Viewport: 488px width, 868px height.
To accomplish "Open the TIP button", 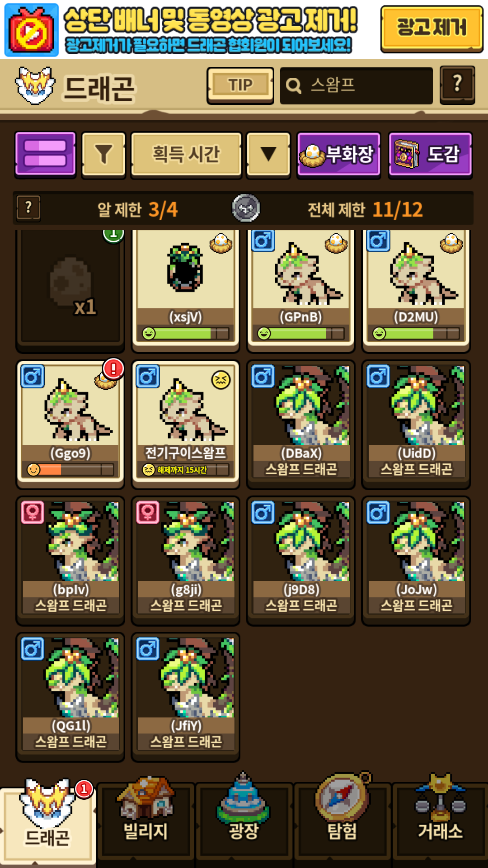I will (x=240, y=85).
